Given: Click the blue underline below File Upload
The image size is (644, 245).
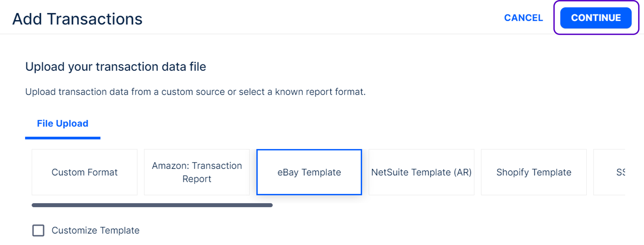Looking at the screenshot, I should 62,138.
